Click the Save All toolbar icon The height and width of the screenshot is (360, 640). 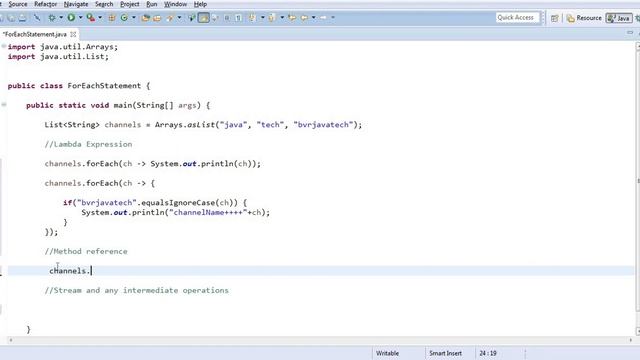pyautogui.click(x=11, y=18)
